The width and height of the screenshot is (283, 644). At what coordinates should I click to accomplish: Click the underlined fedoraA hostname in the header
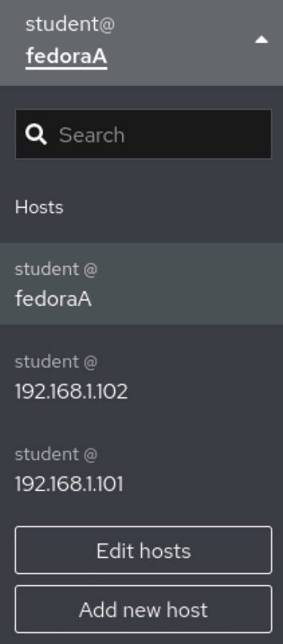click(x=67, y=57)
